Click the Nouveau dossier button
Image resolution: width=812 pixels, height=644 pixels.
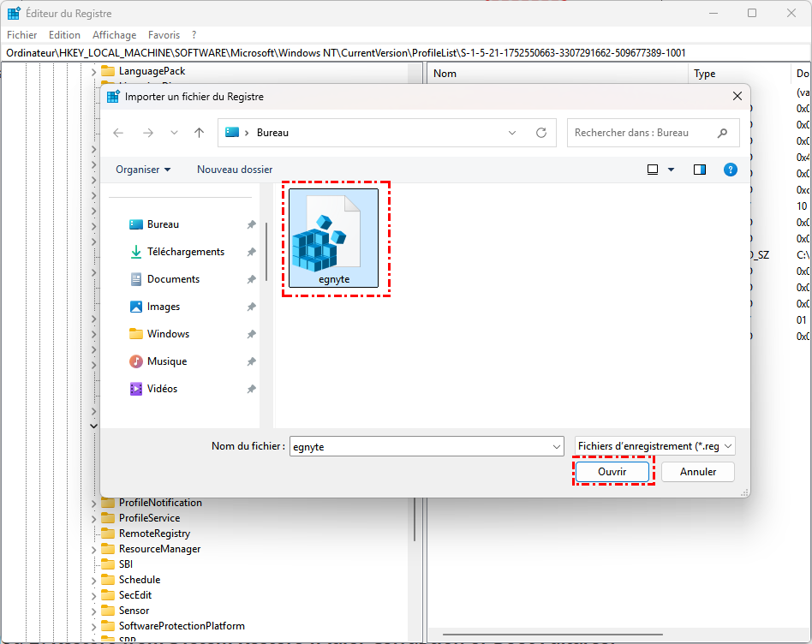point(235,170)
